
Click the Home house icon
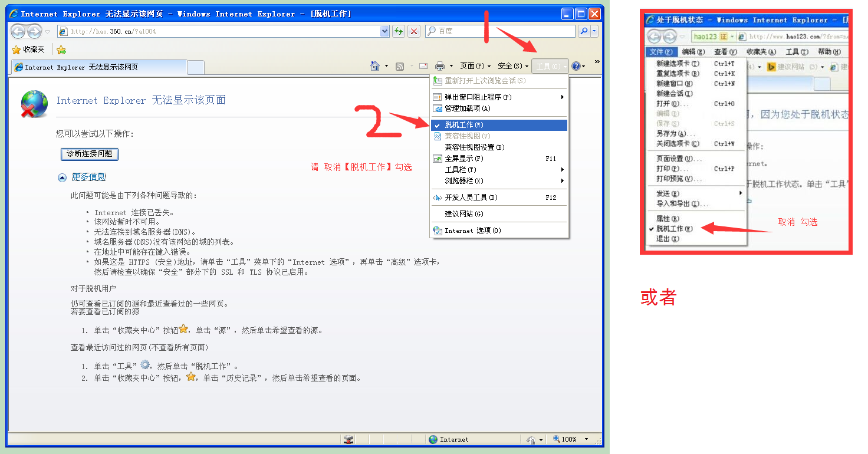[x=375, y=66]
